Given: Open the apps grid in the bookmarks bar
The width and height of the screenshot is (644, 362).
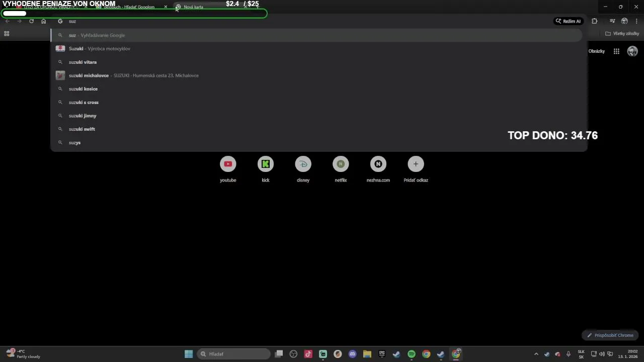Looking at the screenshot, I should click(x=7, y=34).
